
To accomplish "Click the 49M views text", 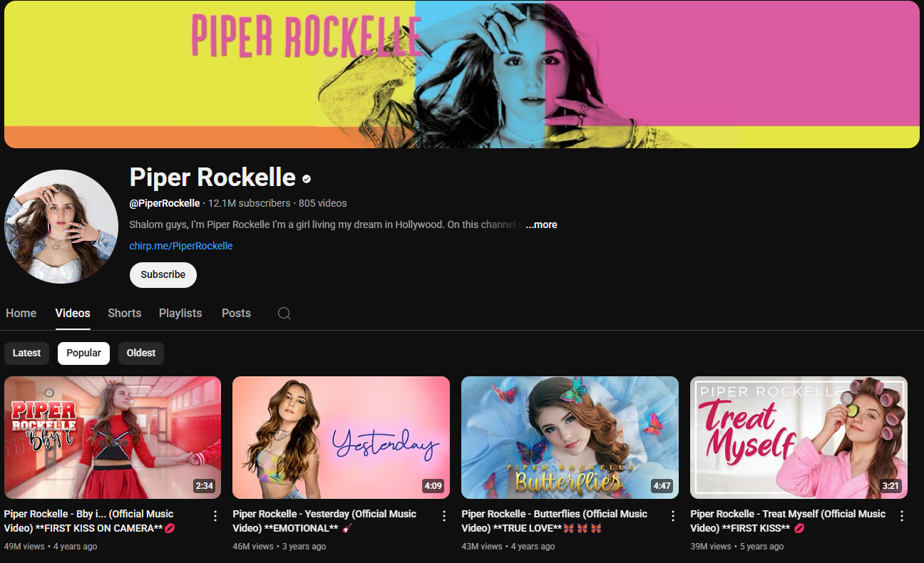I will click(24, 547).
